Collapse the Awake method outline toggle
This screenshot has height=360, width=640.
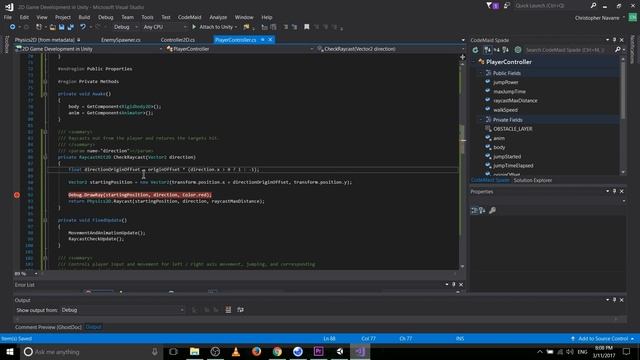[45, 94]
